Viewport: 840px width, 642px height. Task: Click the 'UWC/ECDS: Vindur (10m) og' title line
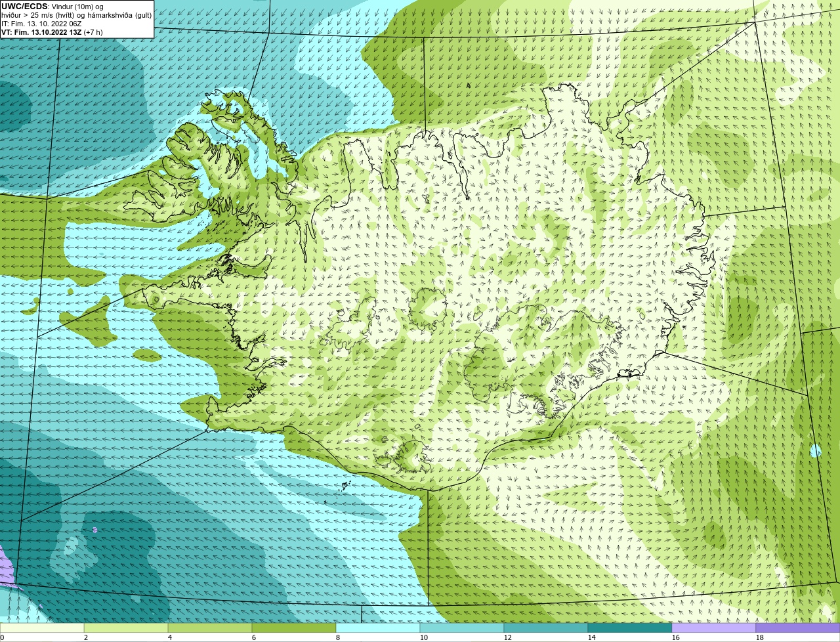coord(52,7)
